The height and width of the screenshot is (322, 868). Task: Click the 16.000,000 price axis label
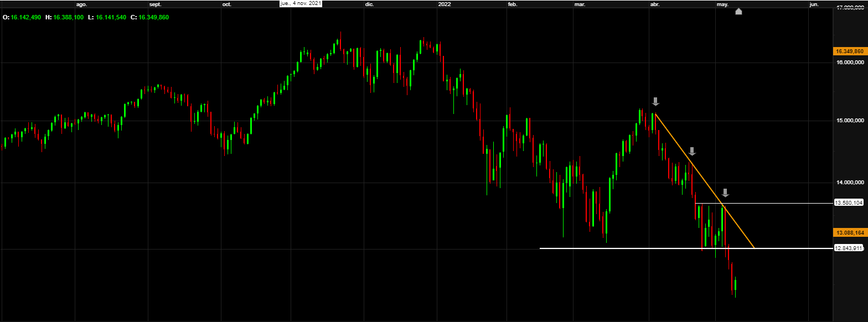click(849, 63)
